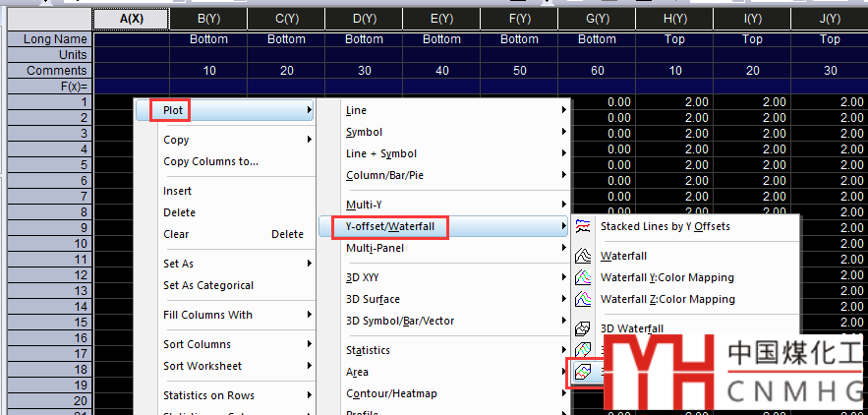Pick the 3D Waterfall label
Viewport: 868px width, 415px height.
pos(632,328)
